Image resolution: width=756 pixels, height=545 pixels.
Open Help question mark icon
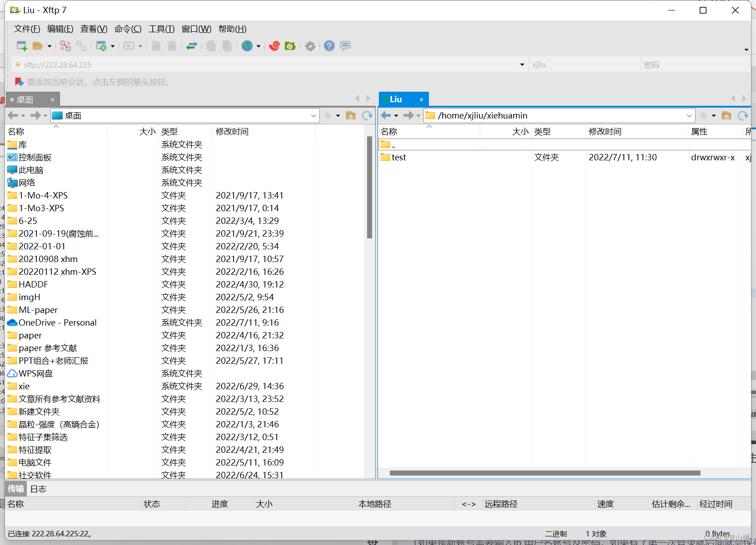click(x=329, y=46)
